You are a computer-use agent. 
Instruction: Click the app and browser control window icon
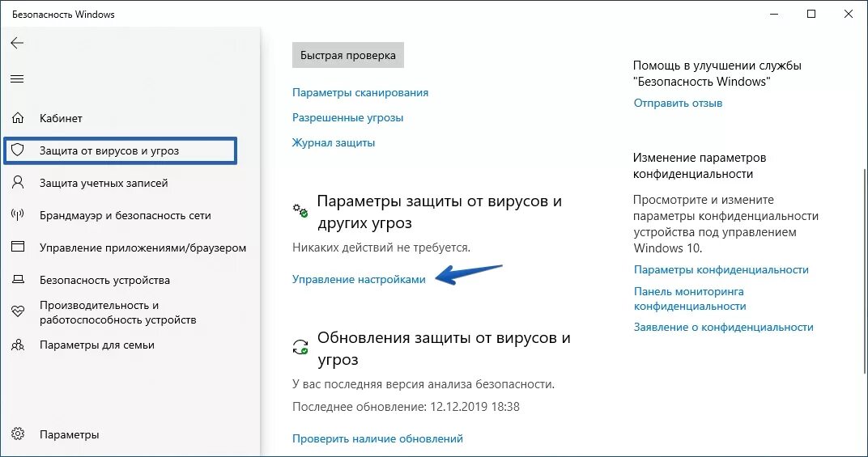[18, 247]
